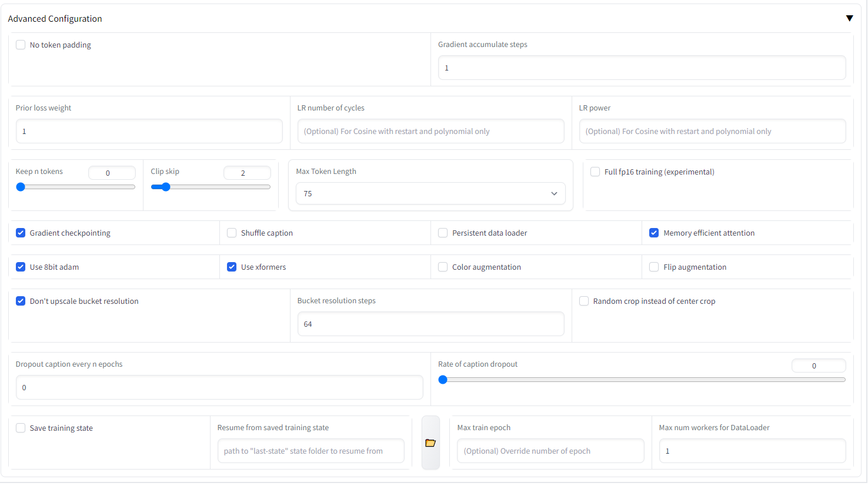Expand the Max Token Length choices chevron
The height and width of the screenshot is (486, 868).
(553, 193)
